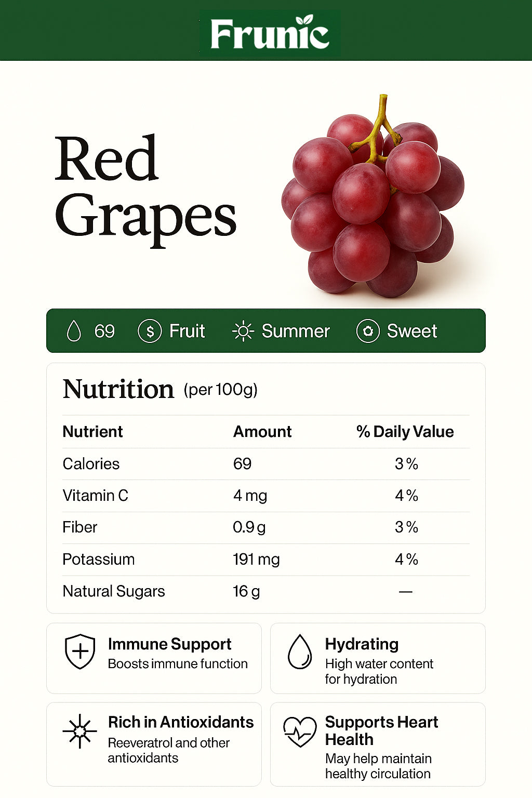Click the Hydrating water drop icon

(x=300, y=651)
